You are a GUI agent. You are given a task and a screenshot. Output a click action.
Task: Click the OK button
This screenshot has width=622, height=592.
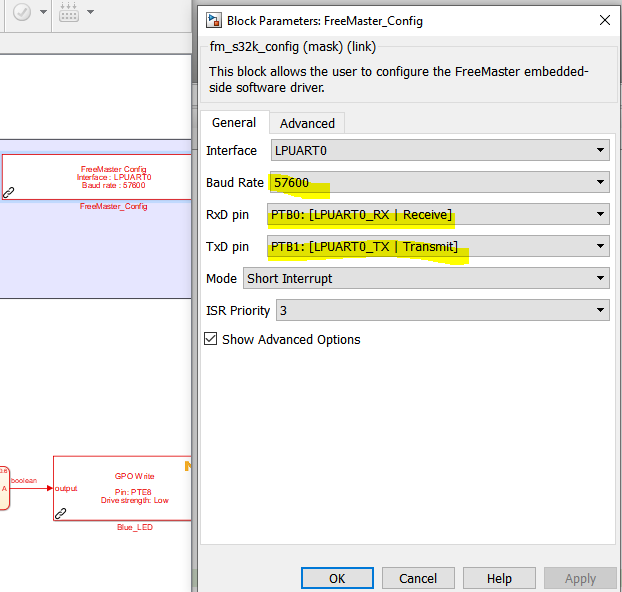337,578
